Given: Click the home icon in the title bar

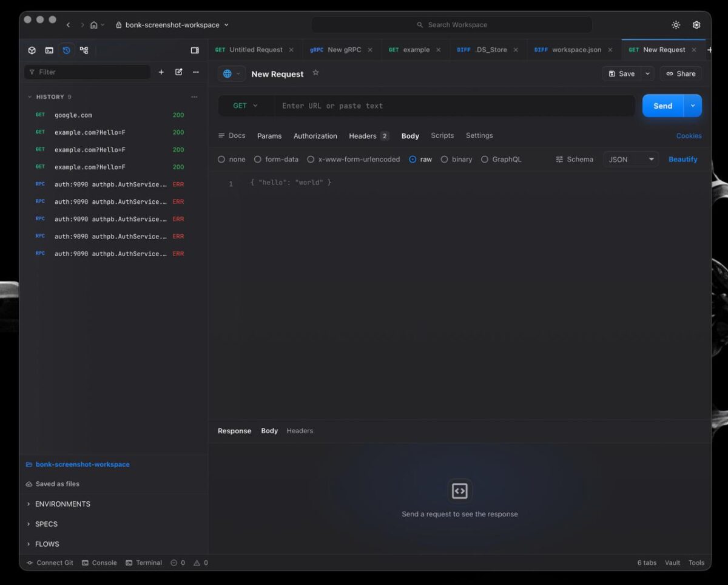Looking at the screenshot, I should 94,25.
